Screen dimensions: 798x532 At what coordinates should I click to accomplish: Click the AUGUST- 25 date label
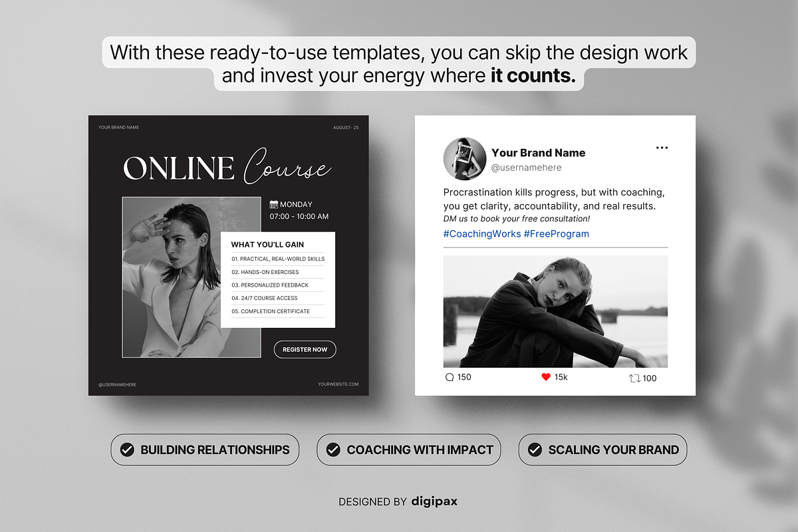pos(346,128)
